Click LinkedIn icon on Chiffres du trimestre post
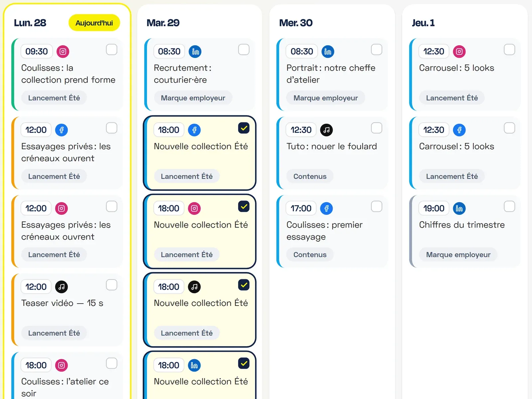 coord(459,208)
